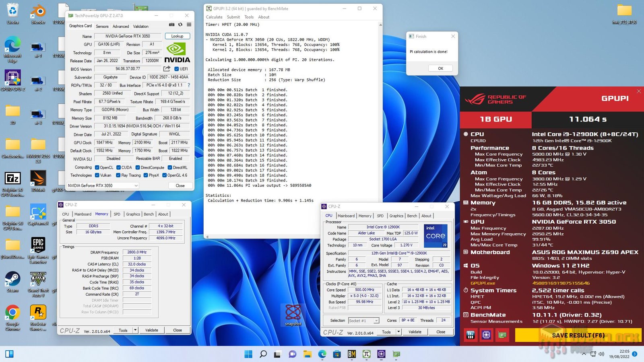The image size is (644, 362).
Task: Open the GPU selector dropdown in GPU-Z
Action: (x=103, y=185)
